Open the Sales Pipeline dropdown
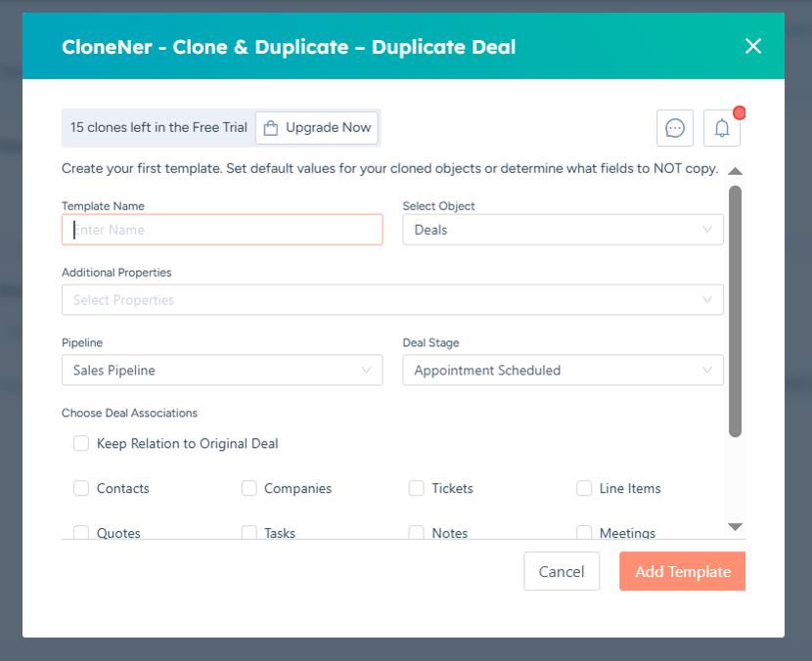Image resolution: width=812 pixels, height=661 pixels. click(x=222, y=370)
